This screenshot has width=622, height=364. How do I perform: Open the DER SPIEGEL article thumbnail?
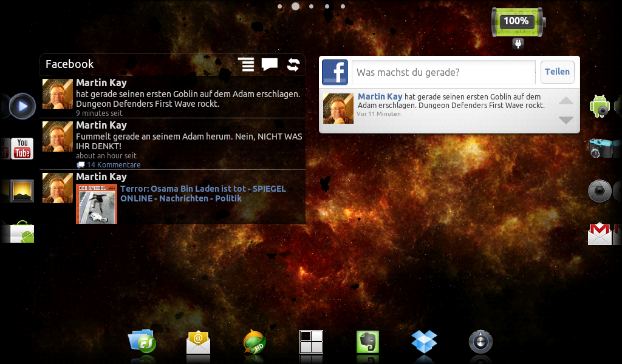pos(96,204)
